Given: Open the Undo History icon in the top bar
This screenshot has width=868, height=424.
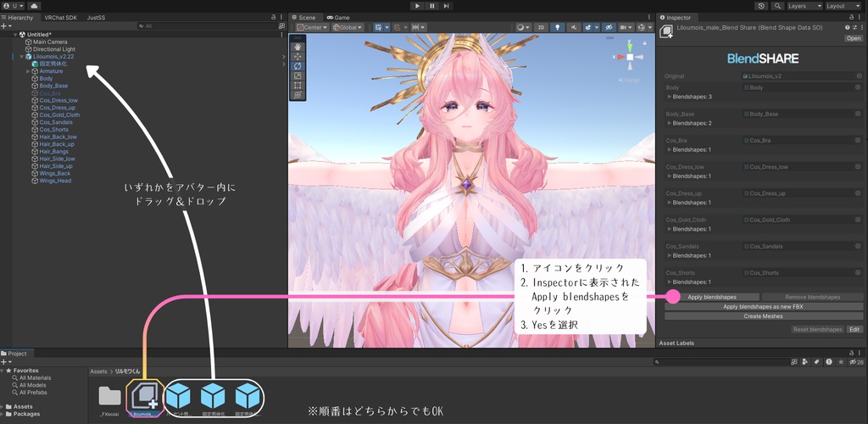Looking at the screenshot, I should (763, 6).
